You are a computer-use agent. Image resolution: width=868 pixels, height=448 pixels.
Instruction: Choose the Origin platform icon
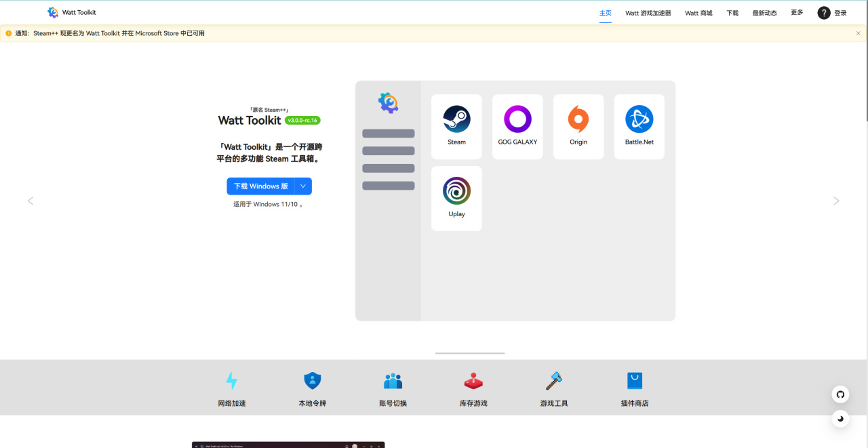(x=578, y=119)
